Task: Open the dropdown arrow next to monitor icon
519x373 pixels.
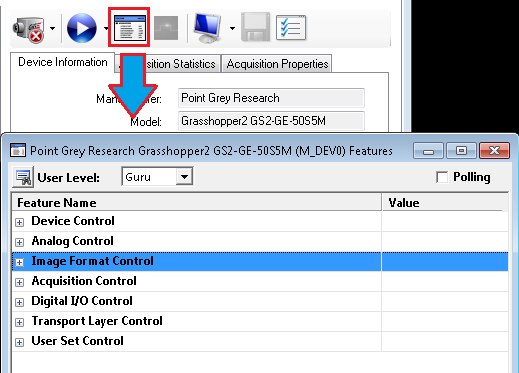Action: click(x=232, y=29)
